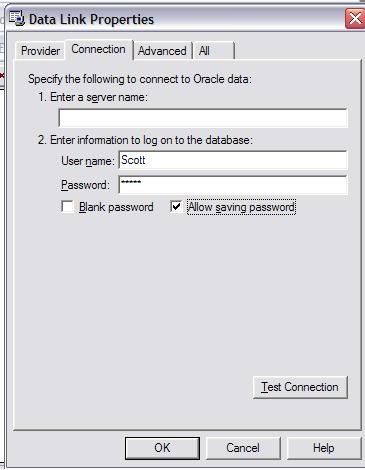
Task: Go to the All tab
Action: [x=214, y=51]
